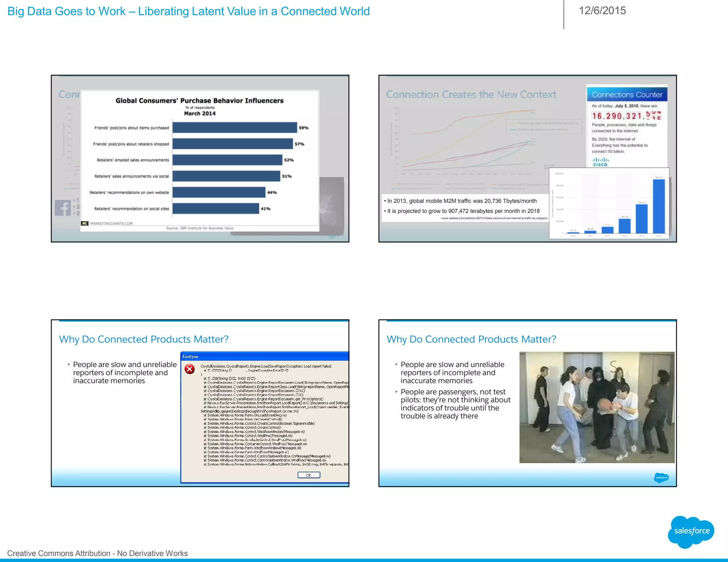Click the 59% friends' posts bar
This screenshot has width=728, height=562.
coord(235,128)
